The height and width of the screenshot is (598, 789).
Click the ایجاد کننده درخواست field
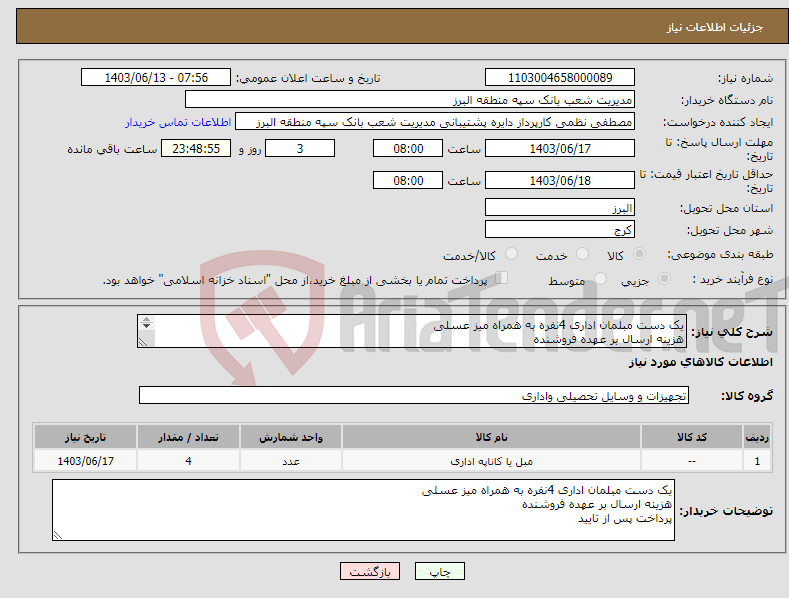pyautogui.click(x=435, y=122)
